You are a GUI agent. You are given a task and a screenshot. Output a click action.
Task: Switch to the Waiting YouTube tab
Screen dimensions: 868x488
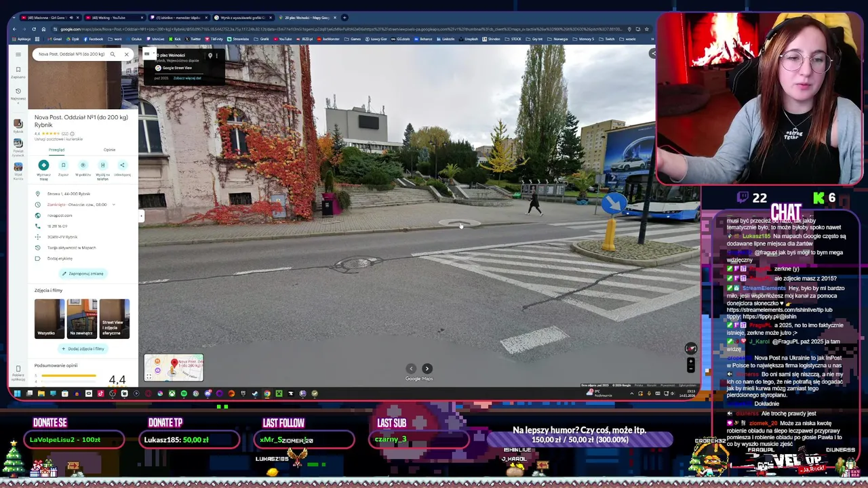114,18
